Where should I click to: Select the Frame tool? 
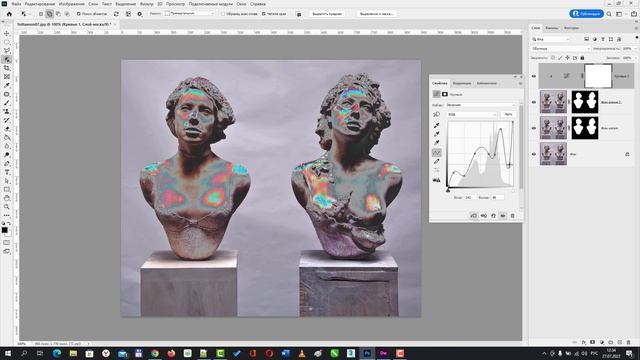7,77
